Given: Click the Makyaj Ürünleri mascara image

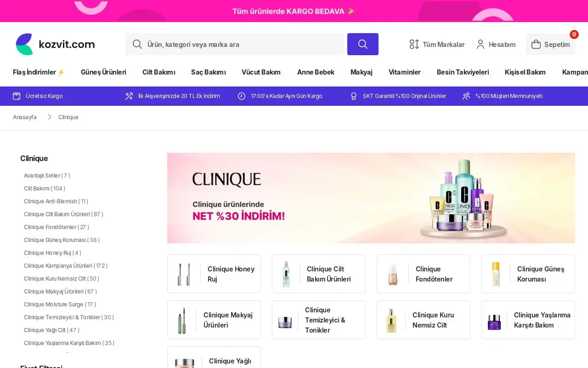Looking at the screenshot, I should (182, 320).
